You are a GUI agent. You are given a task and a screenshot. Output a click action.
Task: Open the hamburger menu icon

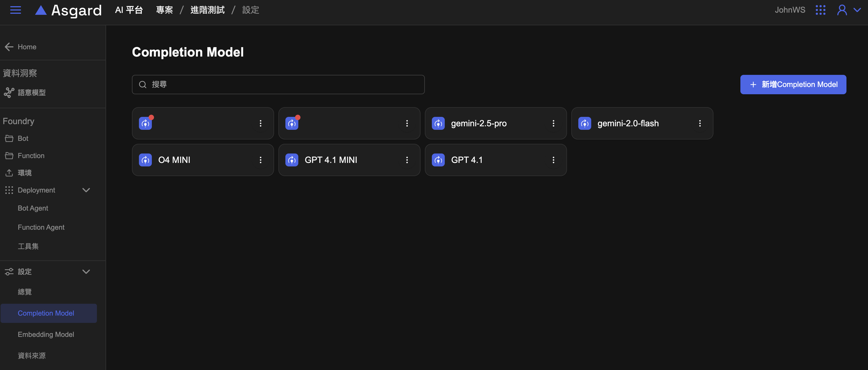(16, 10)
